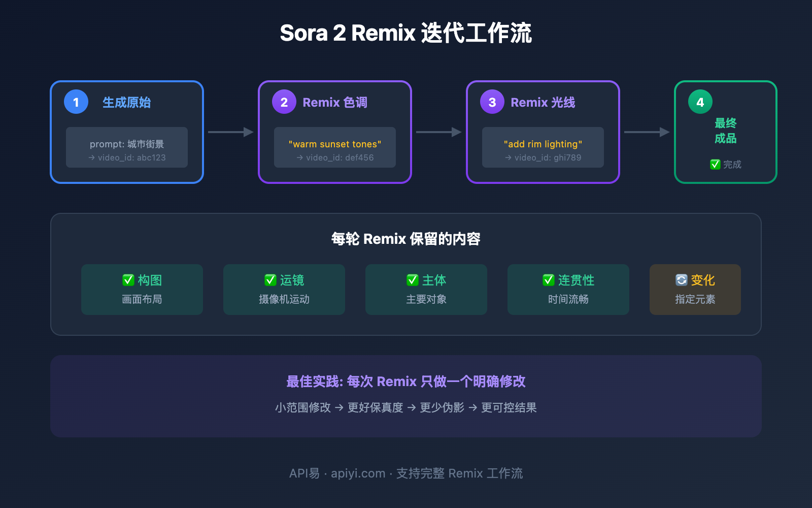812x508 pixels.
Task: Click the checkmark icon beside 运镜
Action: click(x=269, y=280)
